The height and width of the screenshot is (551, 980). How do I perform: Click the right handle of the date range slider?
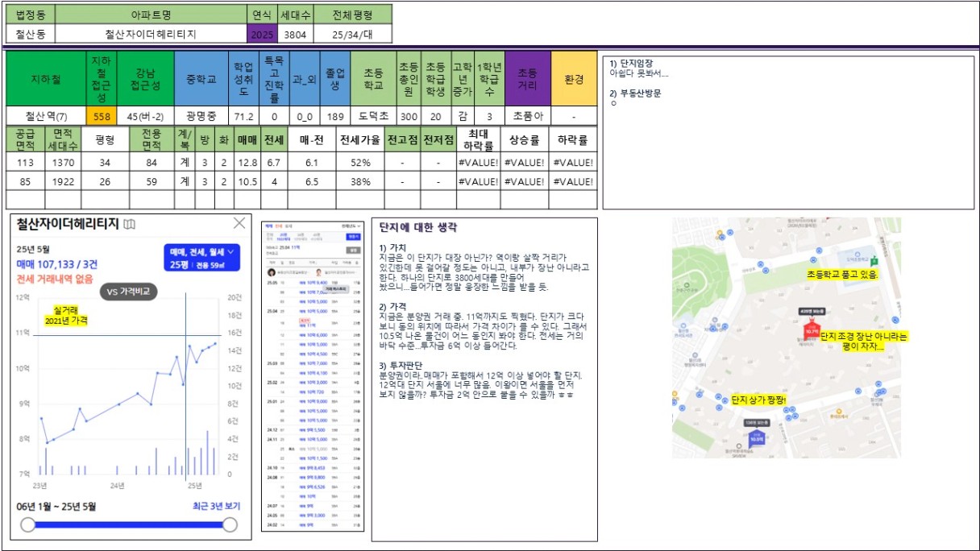[x=230, y=525]
